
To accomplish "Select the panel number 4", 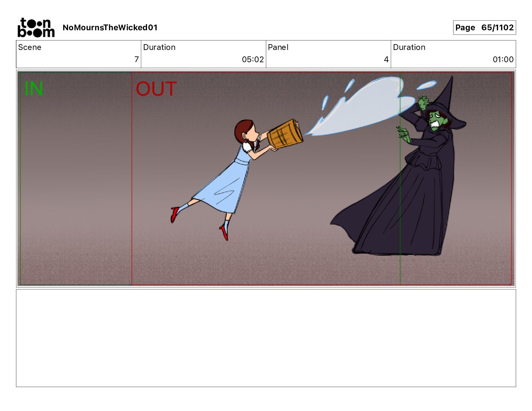I will pyautogui.click(x=386, y=60).
